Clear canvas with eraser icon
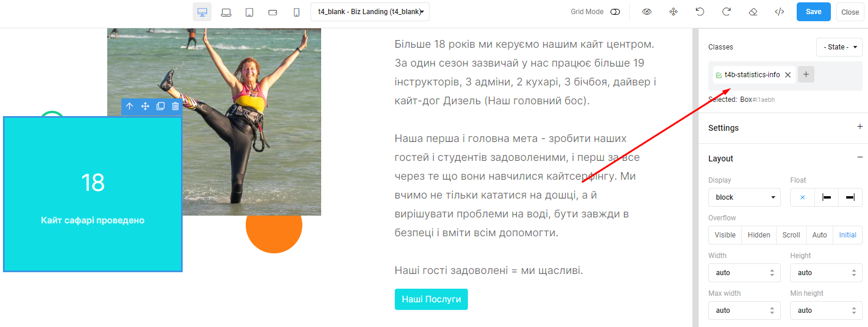 pyautogui.click(x=753, y=12)
